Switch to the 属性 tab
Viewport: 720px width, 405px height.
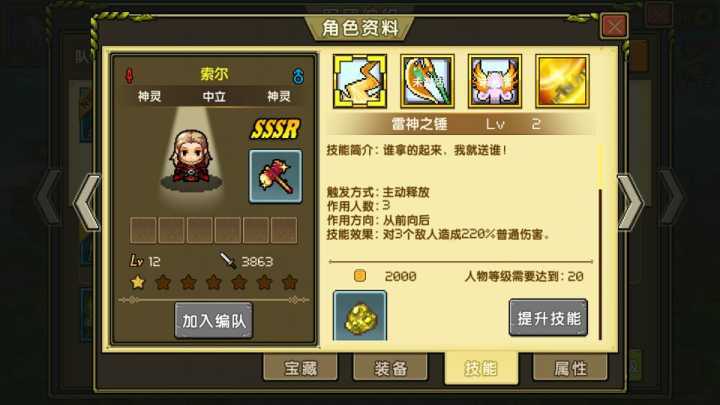coord(570,368)
